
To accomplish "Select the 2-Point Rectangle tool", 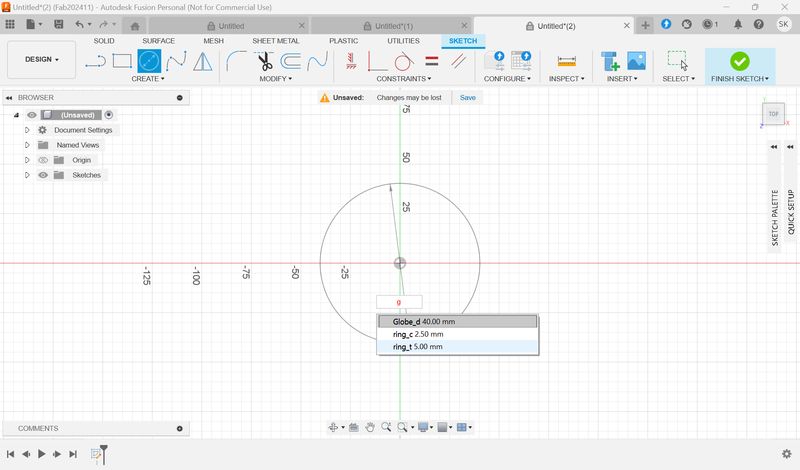I will click(x=122, y=61).
